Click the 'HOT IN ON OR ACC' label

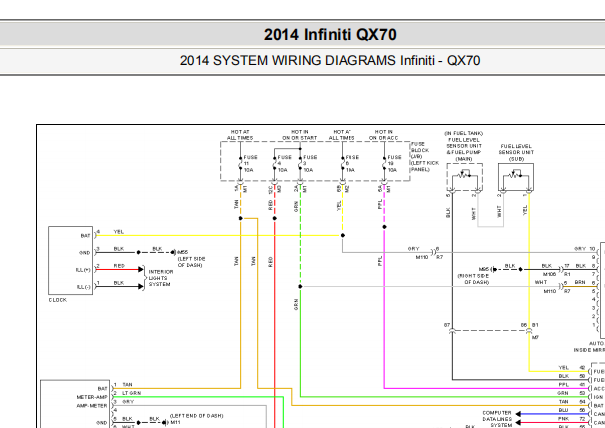(383, 135)
